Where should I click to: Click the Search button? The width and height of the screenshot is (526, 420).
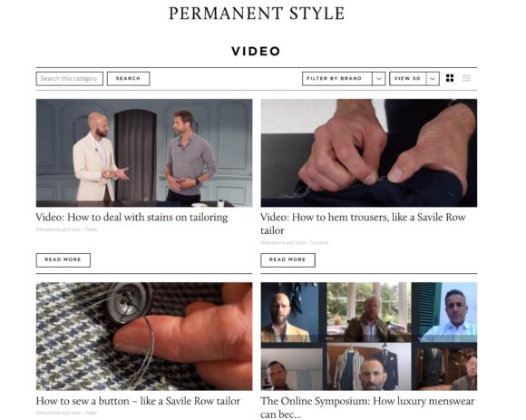(128, 79)
